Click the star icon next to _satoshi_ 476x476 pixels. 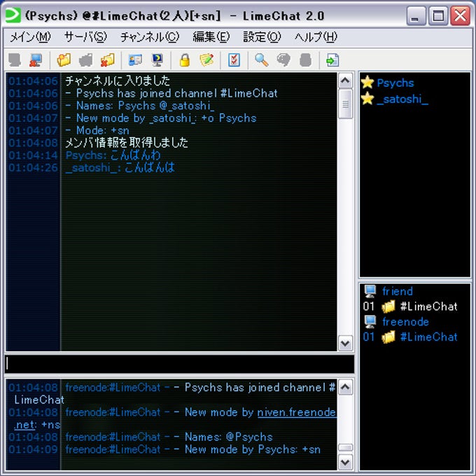(x=367, y=99)
